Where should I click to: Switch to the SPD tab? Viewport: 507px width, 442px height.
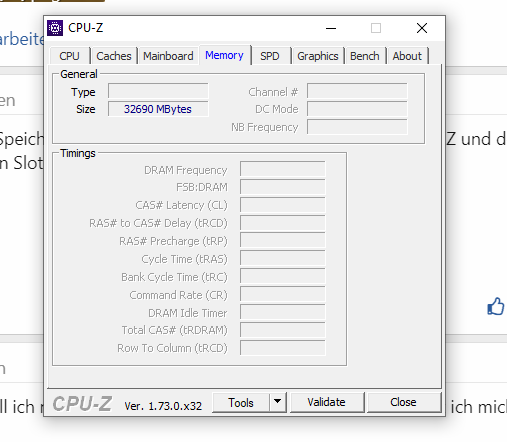point(270,56)
